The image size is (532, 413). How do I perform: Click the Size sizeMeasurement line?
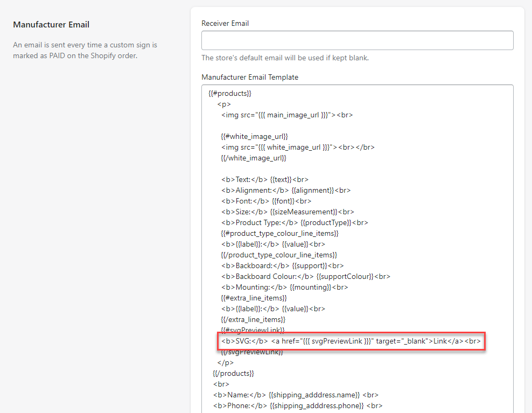(x=287, y=212)
